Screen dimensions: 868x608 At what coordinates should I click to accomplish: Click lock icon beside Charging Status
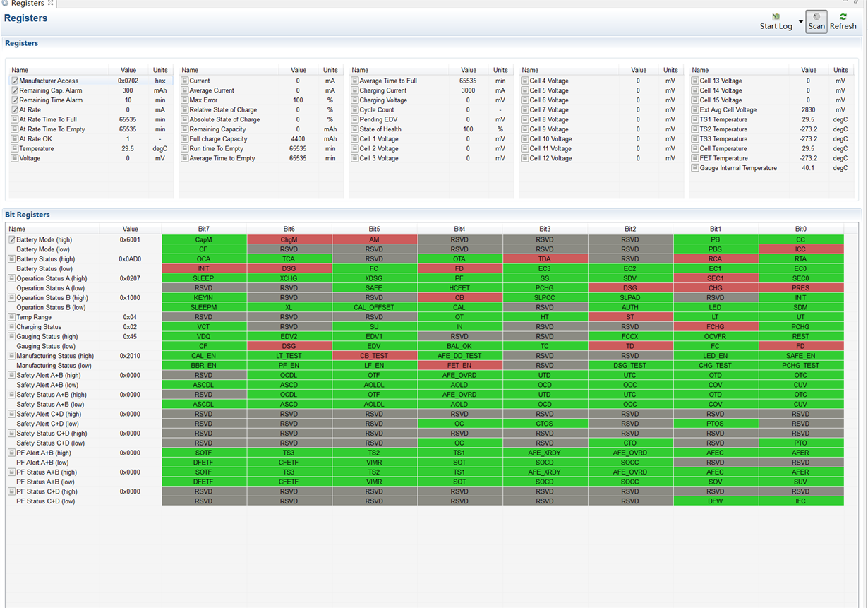[12, 327]
